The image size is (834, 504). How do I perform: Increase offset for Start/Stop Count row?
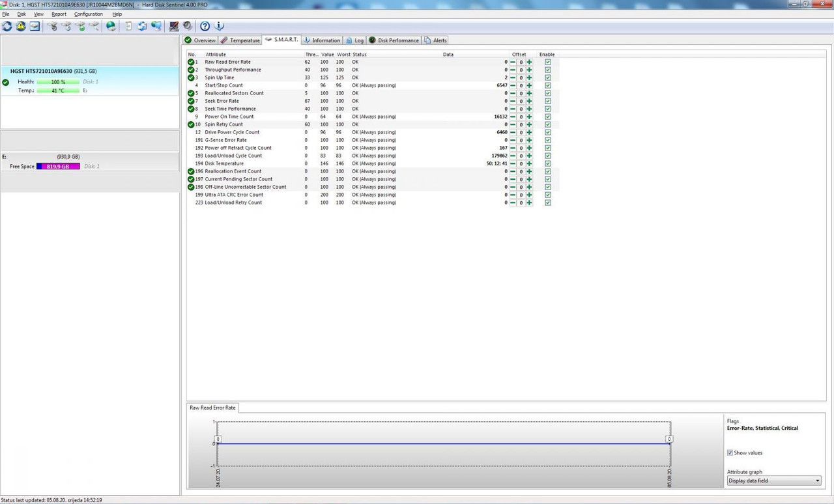pyautogui.click(x=529, y=85)
